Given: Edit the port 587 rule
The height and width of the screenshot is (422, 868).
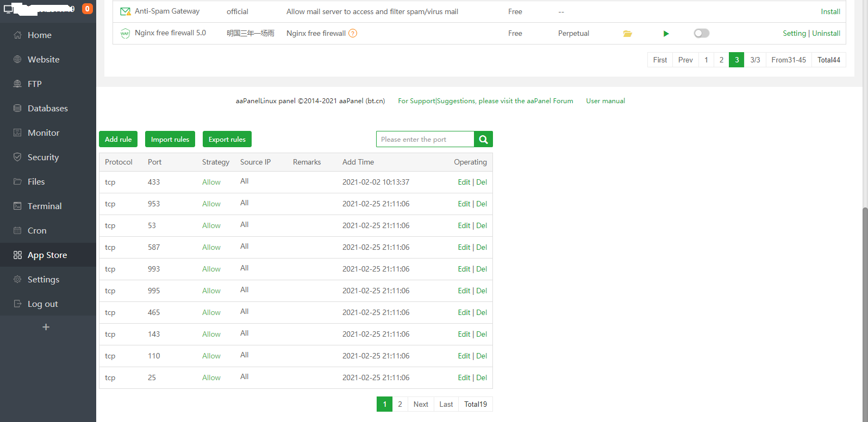Looking at the screenshot, I should tap(464, 248).
